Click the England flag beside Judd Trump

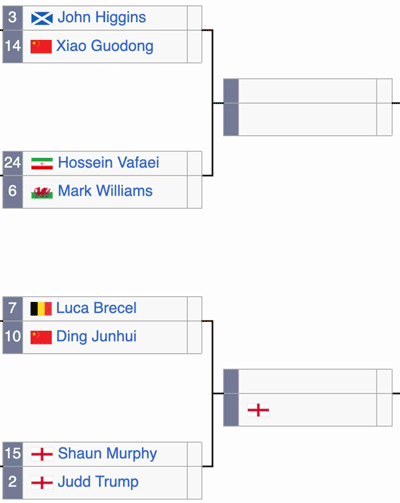pyautogui.click(x=42, y=482)
